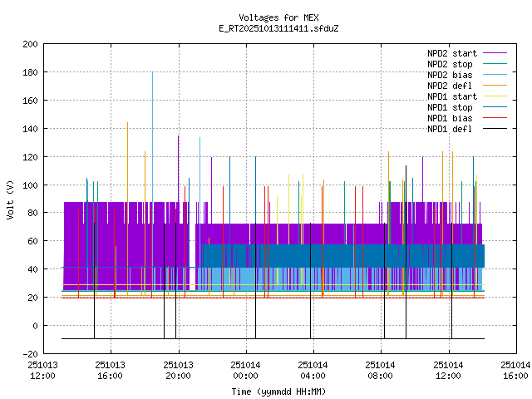Click the 'Volt (V)' y-axis label
The width and height of the screenshot is (532, 399).
point(10,199)
